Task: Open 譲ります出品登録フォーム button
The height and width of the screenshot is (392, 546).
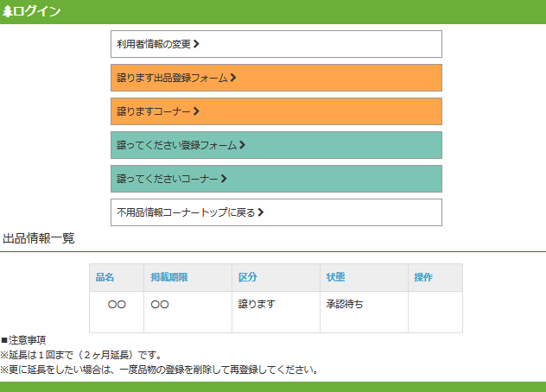Action: click(173, 78)
